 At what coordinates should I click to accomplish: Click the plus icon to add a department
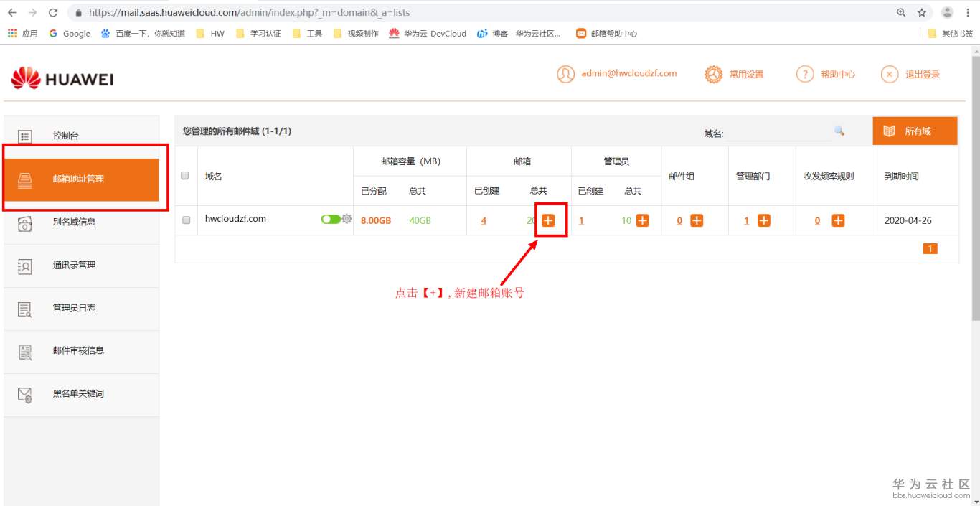(x=764, y=220)
